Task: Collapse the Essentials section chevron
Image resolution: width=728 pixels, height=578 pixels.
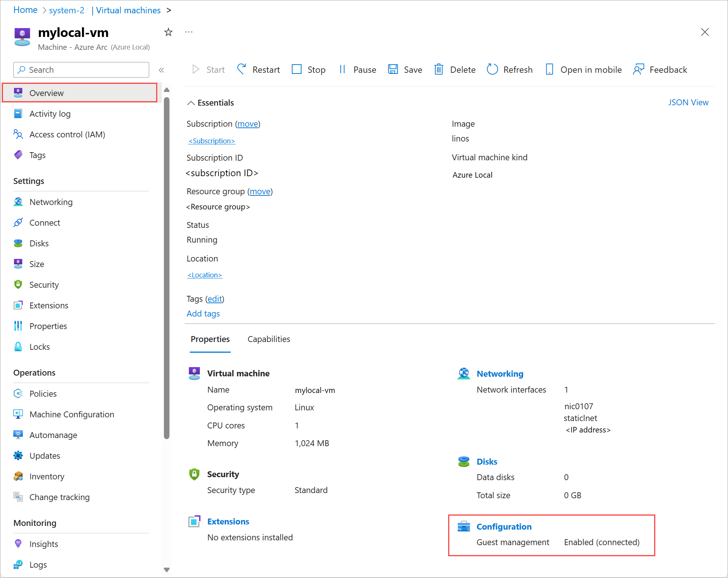Action: (191, 103)
